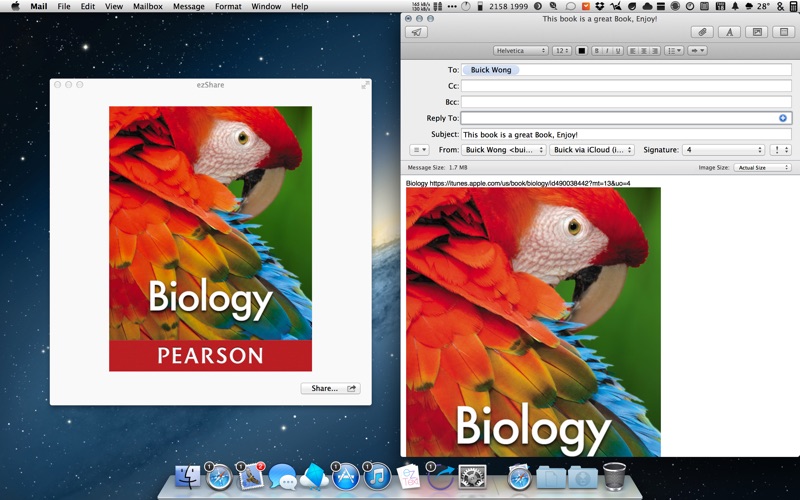
Task: Select the Buick Wong recipient token
Action: [490, 70]
